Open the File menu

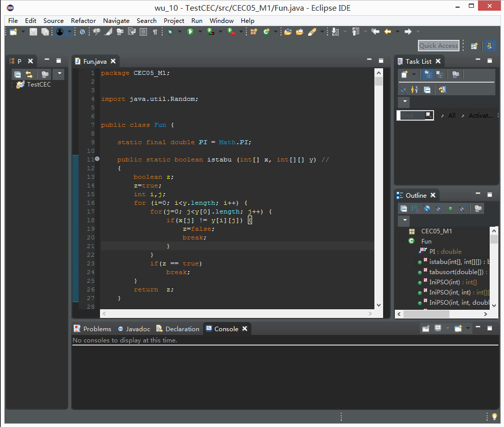click(13, 20)
